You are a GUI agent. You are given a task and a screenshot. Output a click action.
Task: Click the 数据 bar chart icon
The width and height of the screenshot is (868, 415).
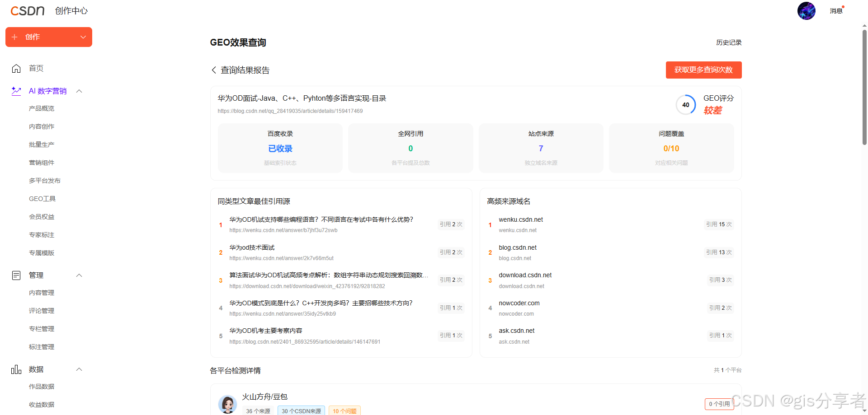(16, 369)
